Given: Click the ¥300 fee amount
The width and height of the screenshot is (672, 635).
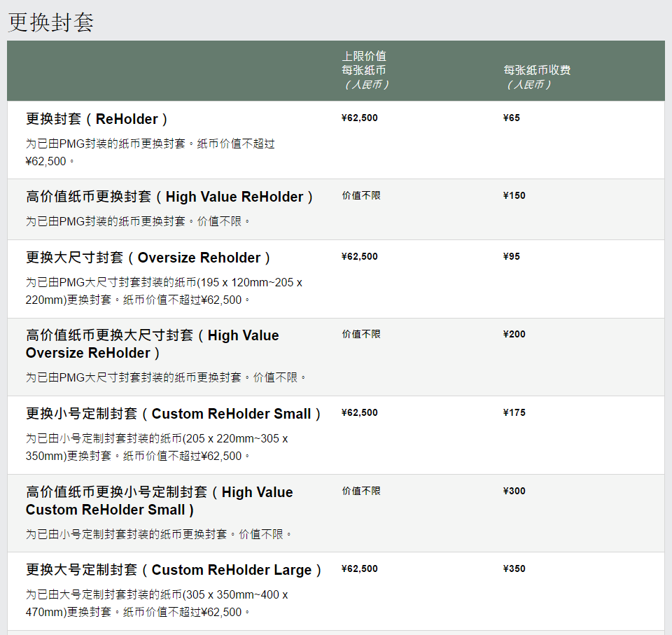Looking at the screenshot, I should pos(514,491).
